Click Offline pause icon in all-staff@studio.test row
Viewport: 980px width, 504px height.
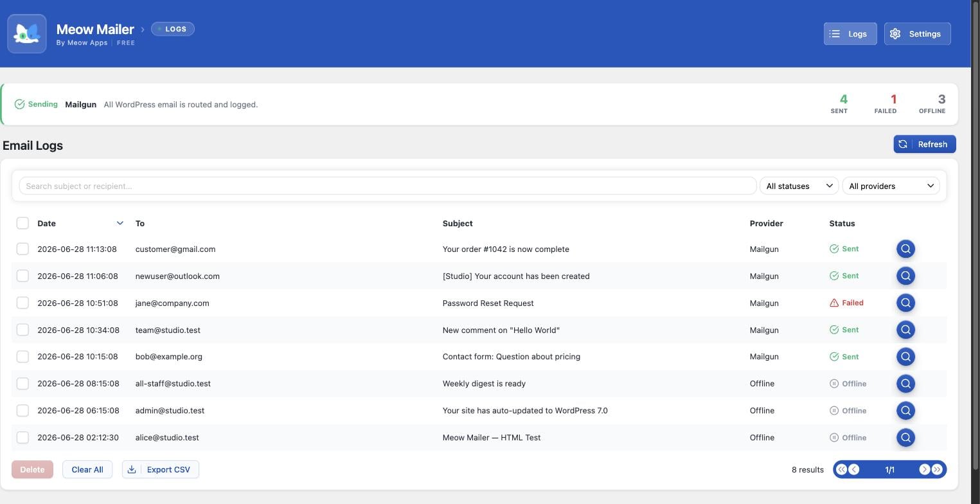pos(834,384)
